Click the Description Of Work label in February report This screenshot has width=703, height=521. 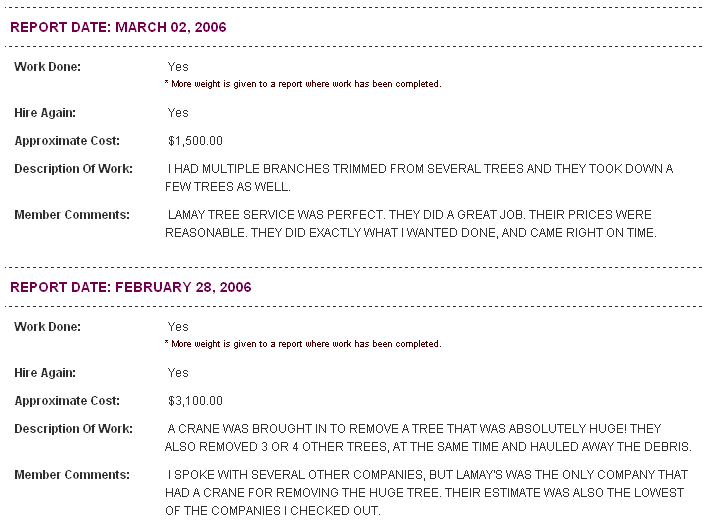click(x=74, y=429)
